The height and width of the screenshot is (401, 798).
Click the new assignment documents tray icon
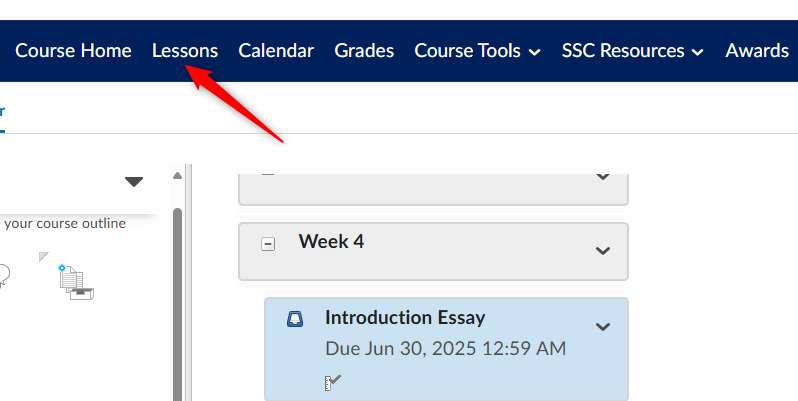pos(76,282)
